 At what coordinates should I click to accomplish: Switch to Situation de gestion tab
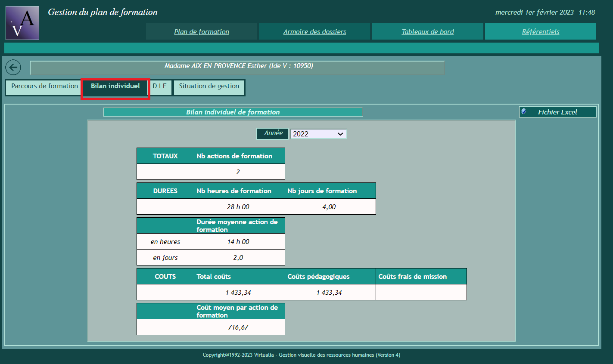pyautogui.click(x=209, y=86)
